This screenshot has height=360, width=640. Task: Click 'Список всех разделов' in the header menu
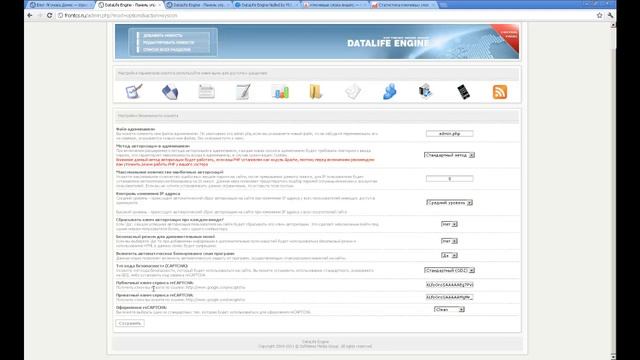click(167, 49)
